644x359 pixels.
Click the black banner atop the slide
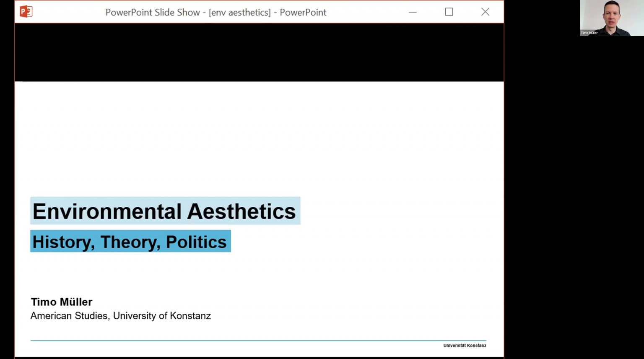pyautogui.click(x=259, y=52)
